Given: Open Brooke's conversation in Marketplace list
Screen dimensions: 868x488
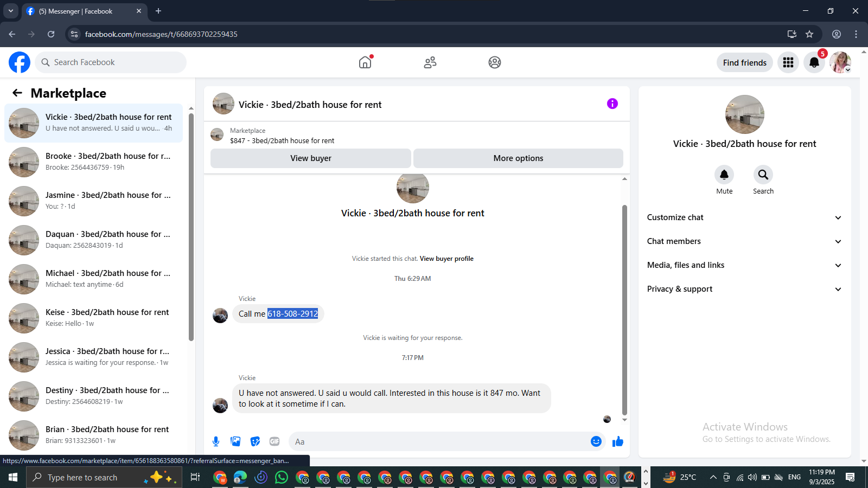Looking at the screenshot, I should (x=94, y=162).
